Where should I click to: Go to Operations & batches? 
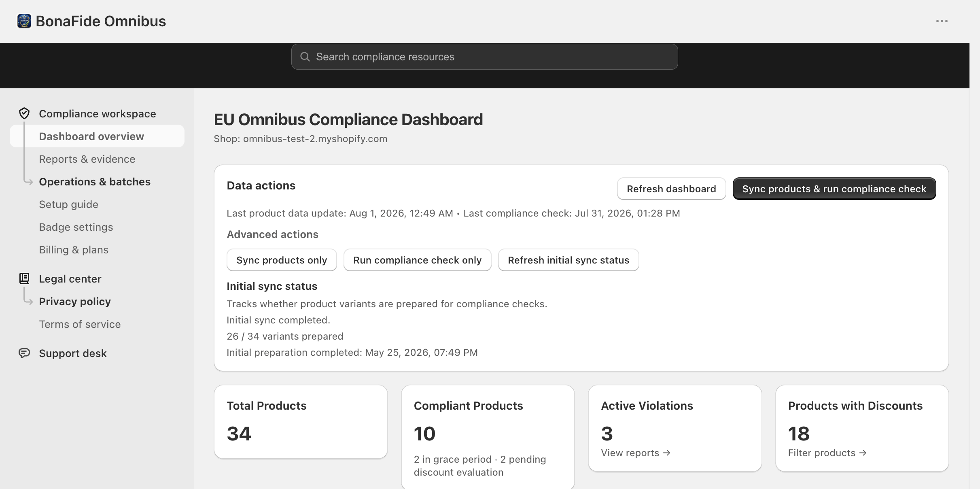click(95, 182)
